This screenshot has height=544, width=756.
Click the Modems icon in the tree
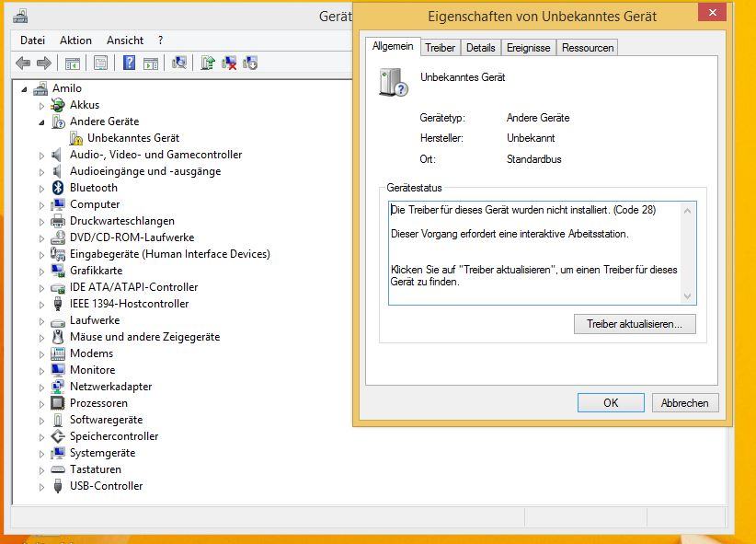click(x=58, y=353)
